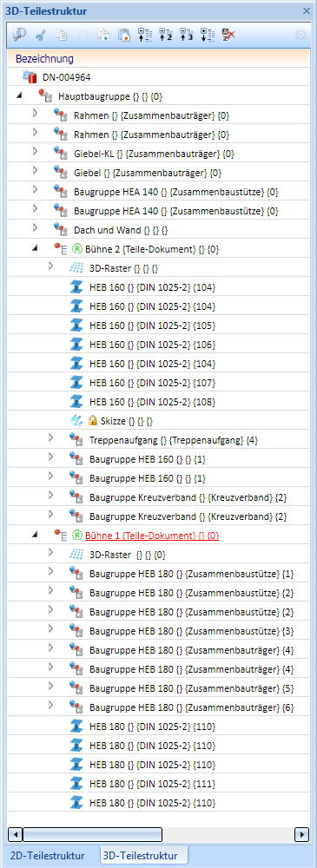Viewport: 317px width, 868px height.
Task: Click the greyed settings gear icon
Action: coord(300,36)
